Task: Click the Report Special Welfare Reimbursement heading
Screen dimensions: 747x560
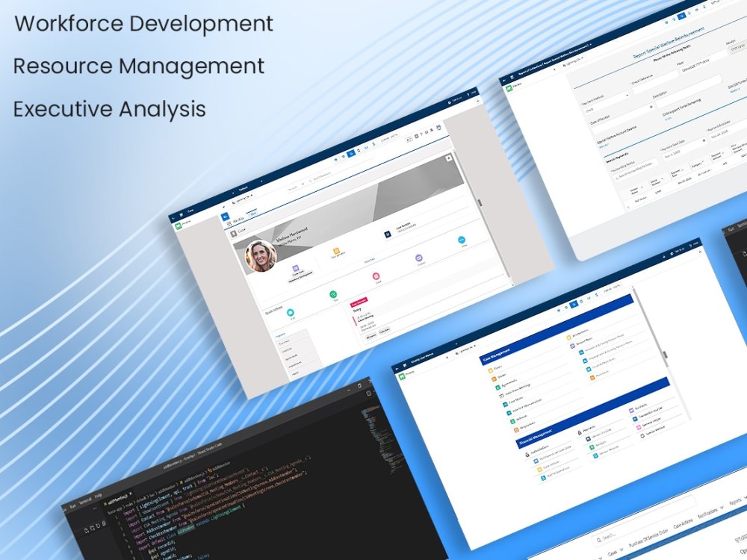Action: (x=669, y=43)
